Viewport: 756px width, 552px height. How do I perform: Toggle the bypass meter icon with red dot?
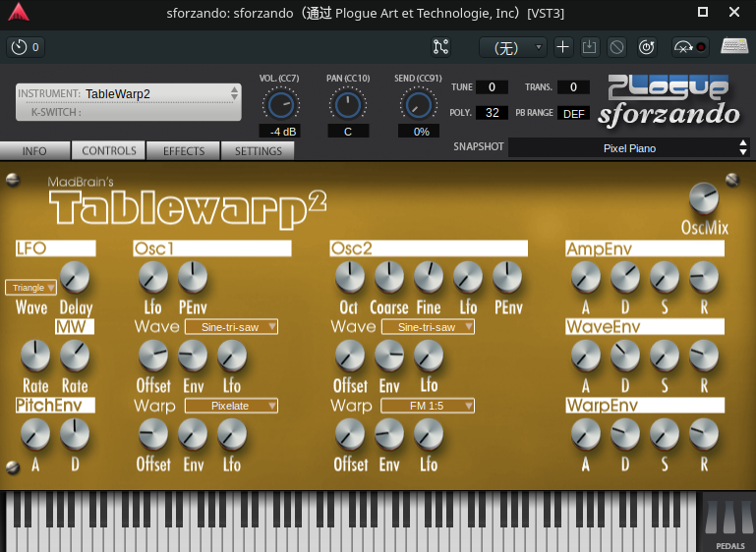tap(690, 47)
